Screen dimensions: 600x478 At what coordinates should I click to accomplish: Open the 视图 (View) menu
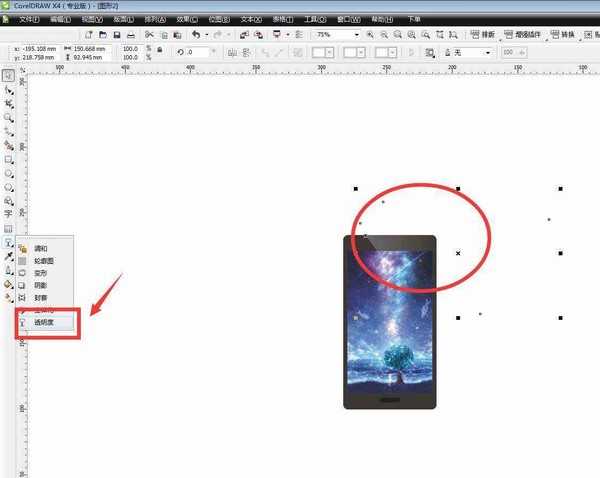coord(92,19)
